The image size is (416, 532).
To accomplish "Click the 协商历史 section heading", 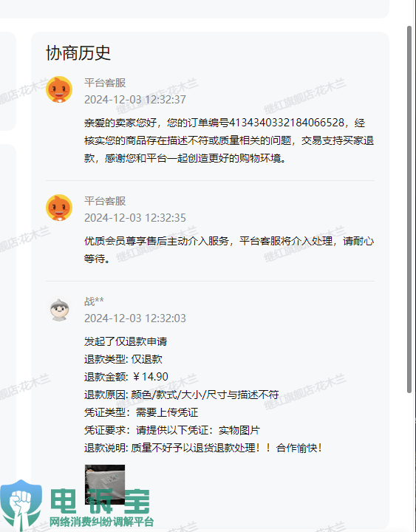I will [78, 53].
